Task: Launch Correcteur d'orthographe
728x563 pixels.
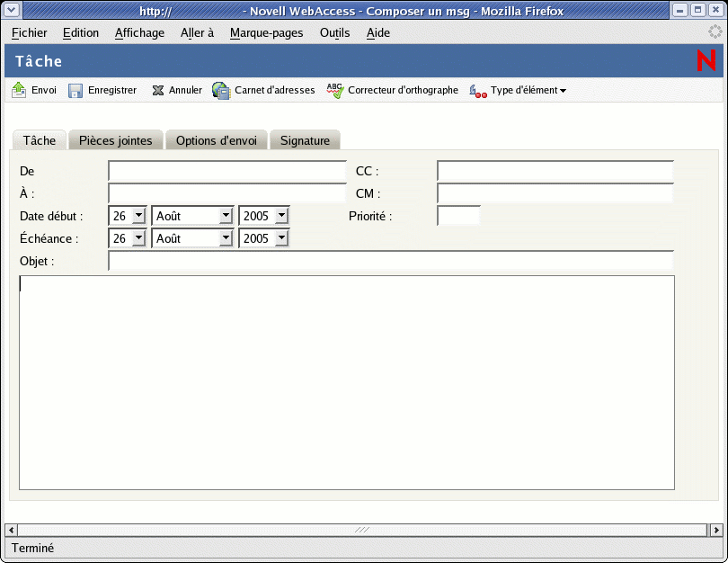Action: 403,90
